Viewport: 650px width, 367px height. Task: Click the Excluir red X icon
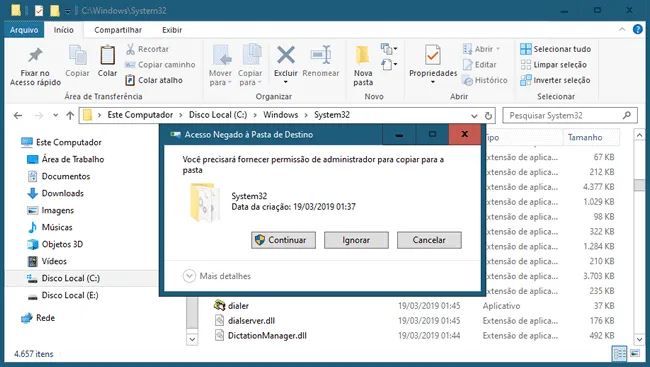coord(286,55)
